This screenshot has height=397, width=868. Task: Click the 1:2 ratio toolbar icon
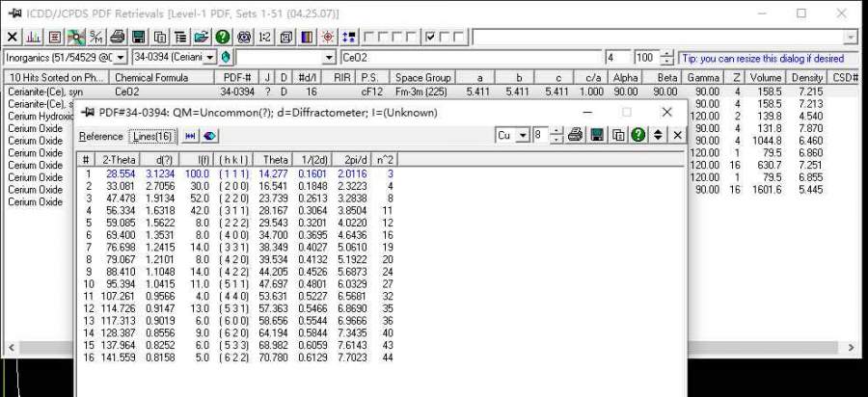pyautogui.click(x=265, y=38)
